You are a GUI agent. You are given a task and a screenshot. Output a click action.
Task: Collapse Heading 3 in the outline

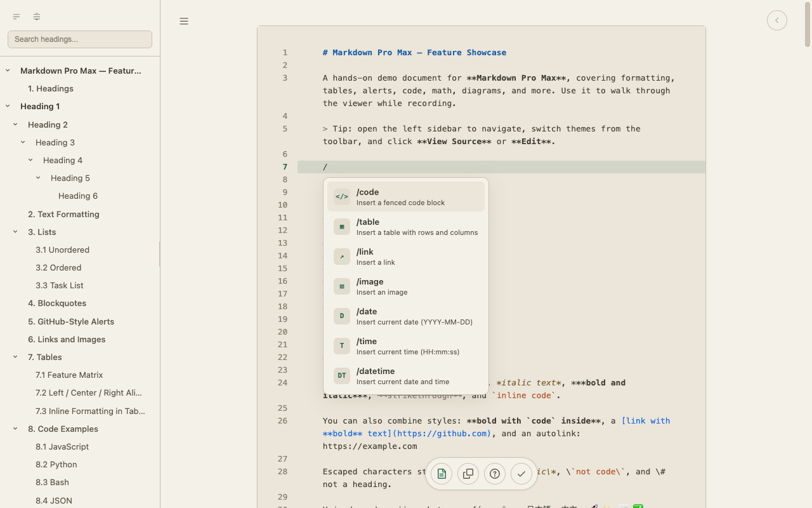tap(23, 142)
